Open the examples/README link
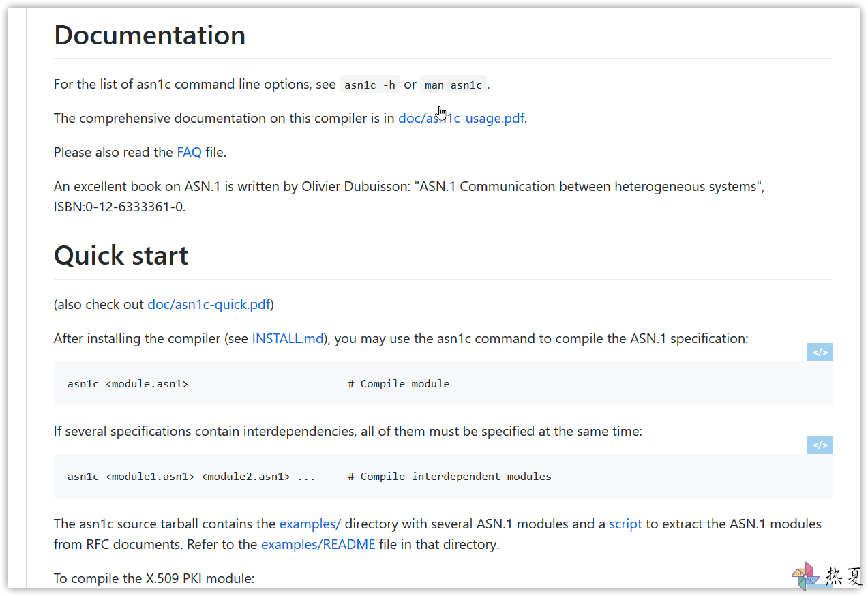868x596 pixels. click(318, 544)
